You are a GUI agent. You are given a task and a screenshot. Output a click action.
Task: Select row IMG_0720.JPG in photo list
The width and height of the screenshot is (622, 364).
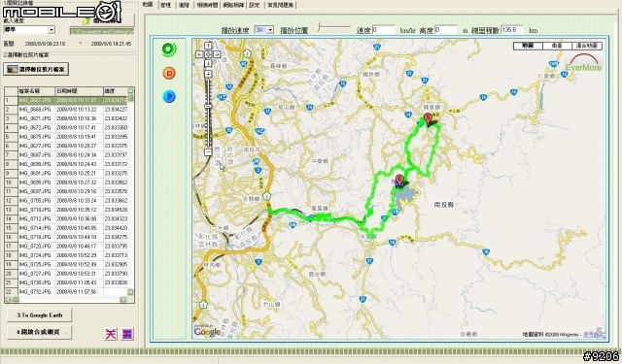coord(66,246)
